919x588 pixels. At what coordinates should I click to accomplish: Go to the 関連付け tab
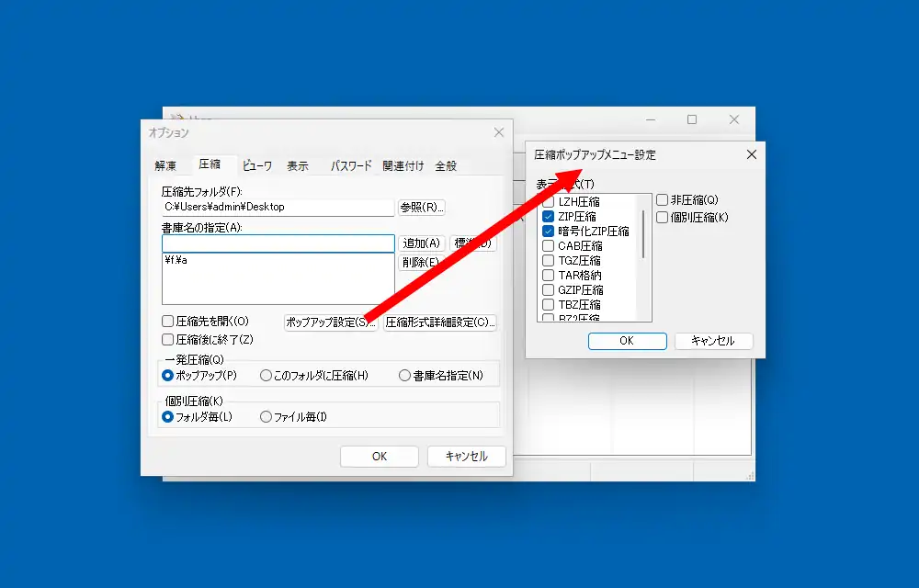point(403,166)
